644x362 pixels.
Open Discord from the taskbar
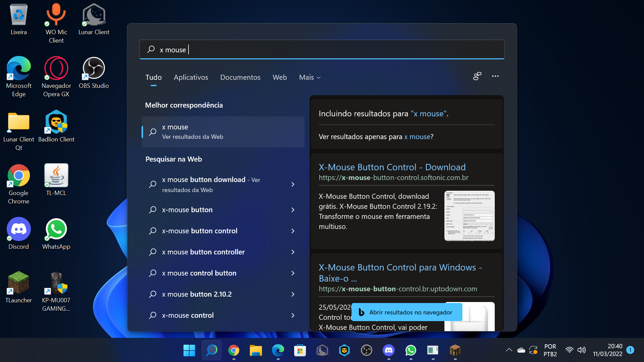[389, 351]
